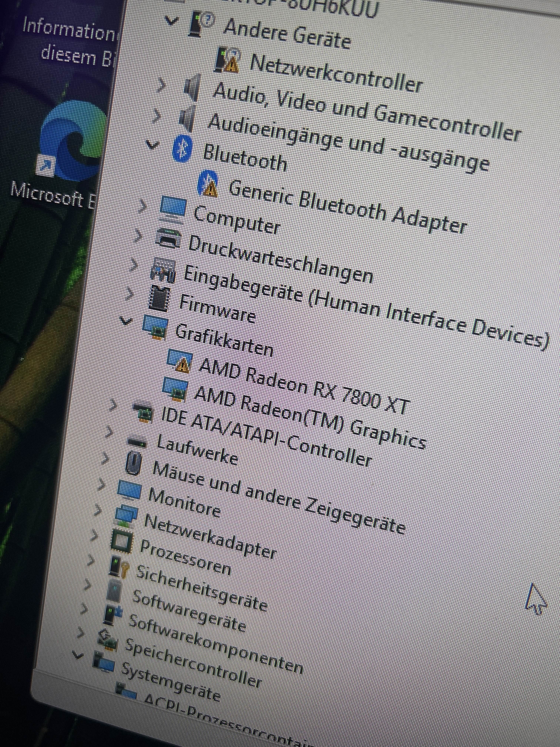Collapse the Andere Geräte category
The image size is (560, 747).
[171, 21]
